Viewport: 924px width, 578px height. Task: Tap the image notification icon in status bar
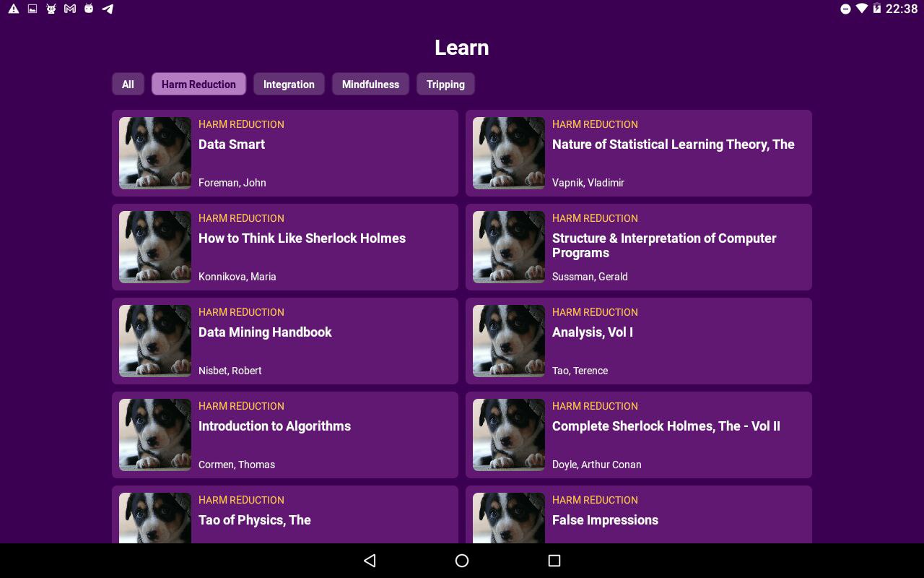32,9
